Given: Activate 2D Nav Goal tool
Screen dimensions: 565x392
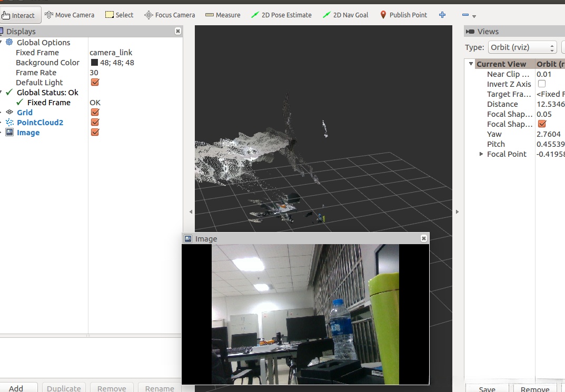Looking at the screenshot, I should click(x=345, y=15).
